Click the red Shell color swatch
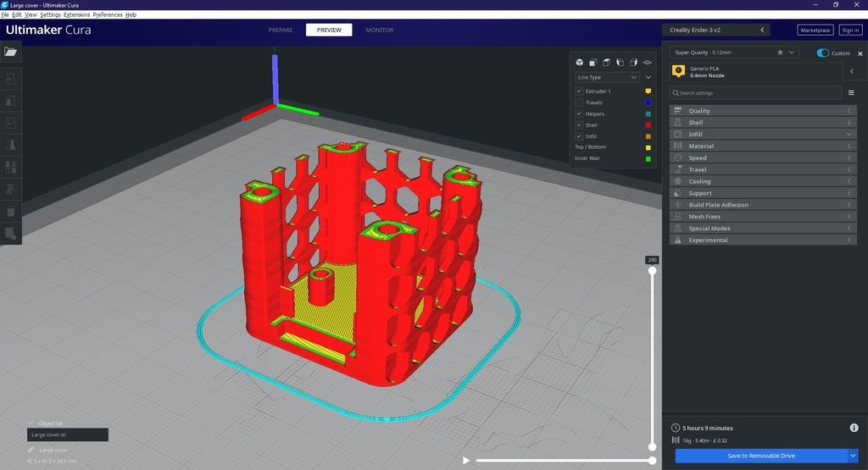 (x=648, y=125)
